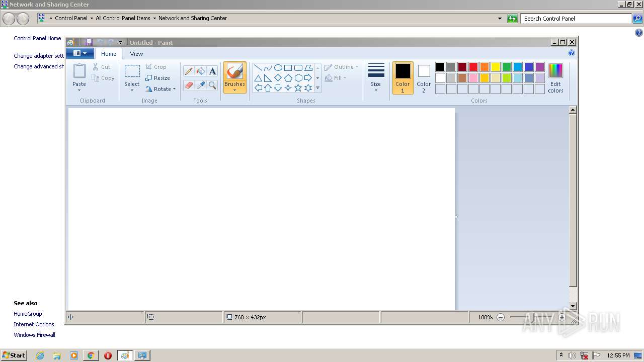Switch to the Home ribbon tab

108,54
